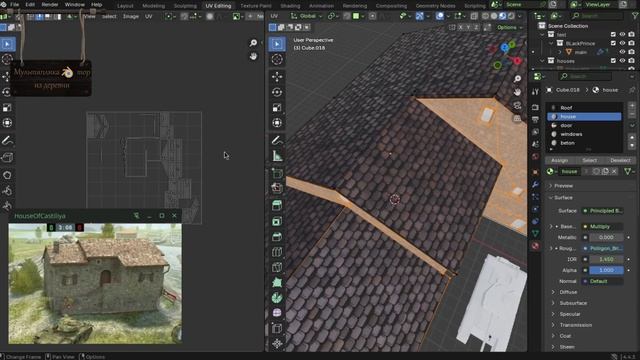The height and width of the screenshot is (360, 640).
Task: Open the Global transform orientation dropdown
Action: tap(307, 16)
